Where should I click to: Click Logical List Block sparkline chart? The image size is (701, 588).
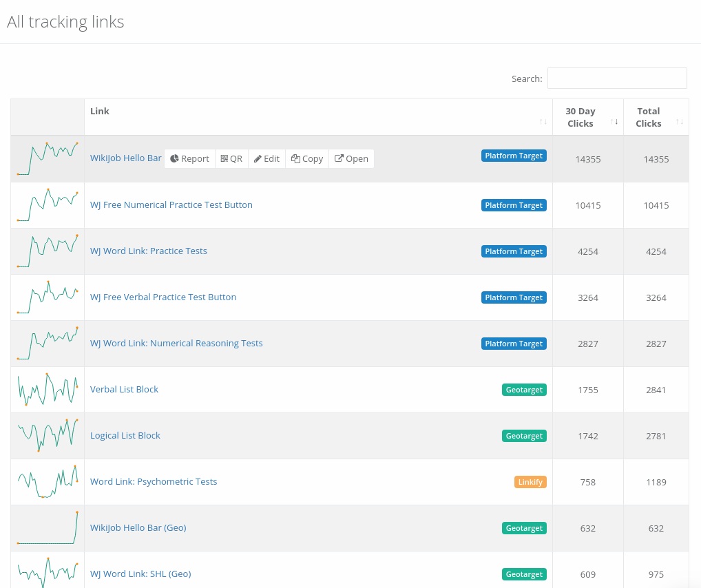[x=48, y=436]
